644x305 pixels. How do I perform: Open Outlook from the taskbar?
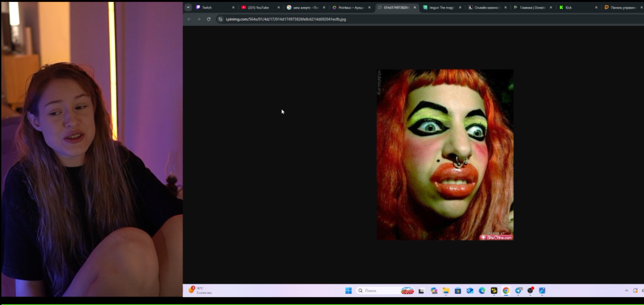(x=470, y=291)
